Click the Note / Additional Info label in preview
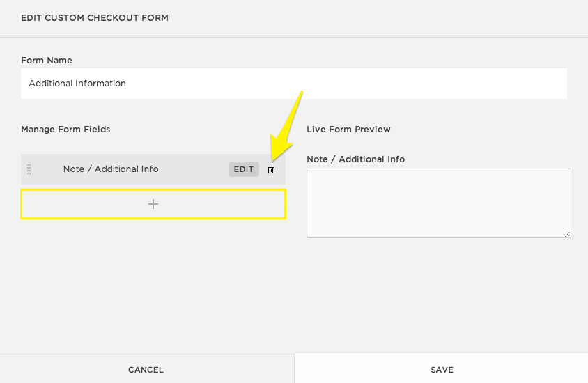The image size is (588, 383). click(x=355, y=159)
